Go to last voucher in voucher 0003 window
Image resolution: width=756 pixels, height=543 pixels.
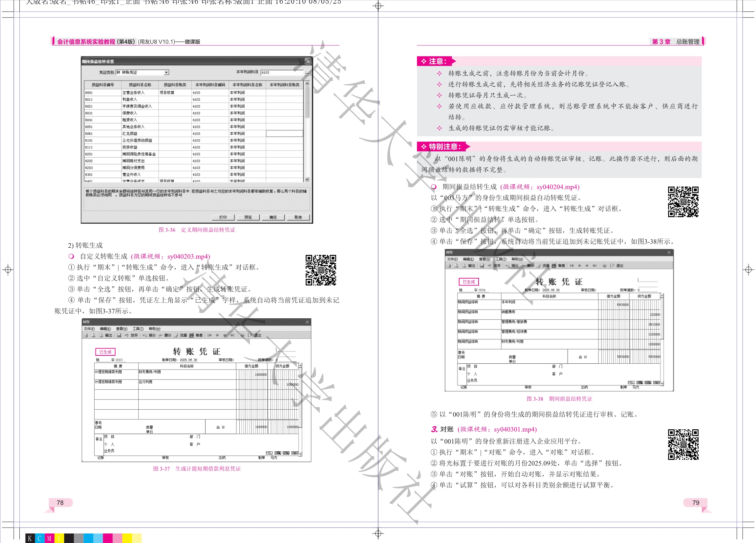click(232, 335)
